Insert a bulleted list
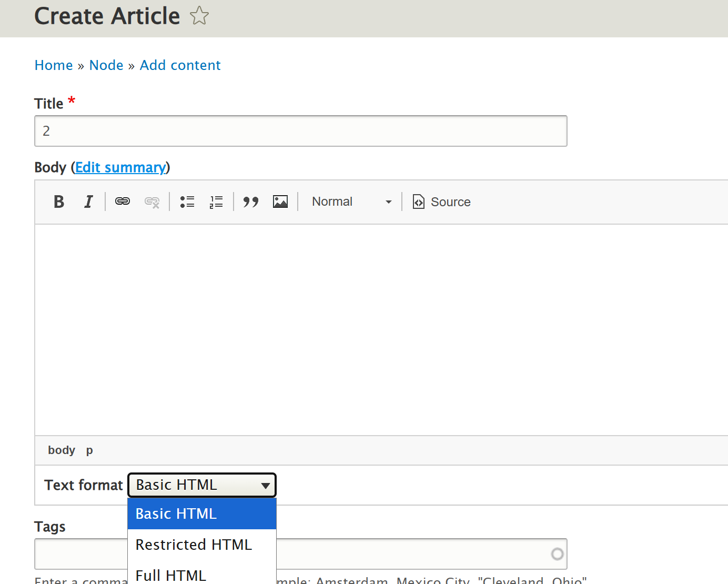 (187, 202)
